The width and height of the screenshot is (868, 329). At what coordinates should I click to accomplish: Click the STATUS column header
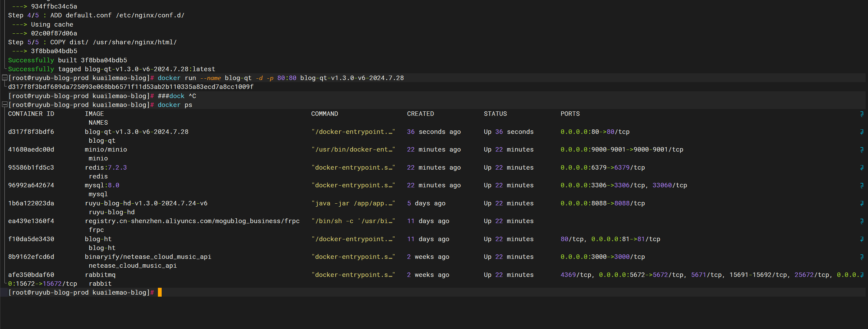tap(495, 114)
